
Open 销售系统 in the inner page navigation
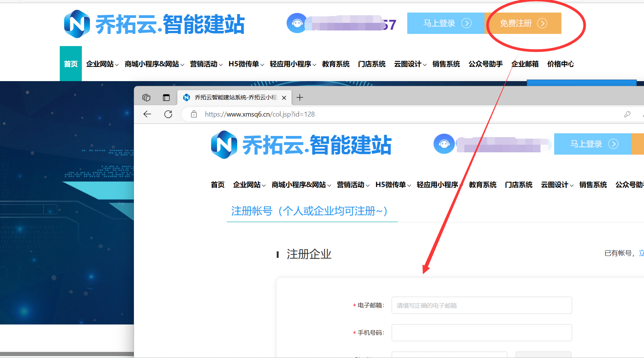[x=593, y=185]
